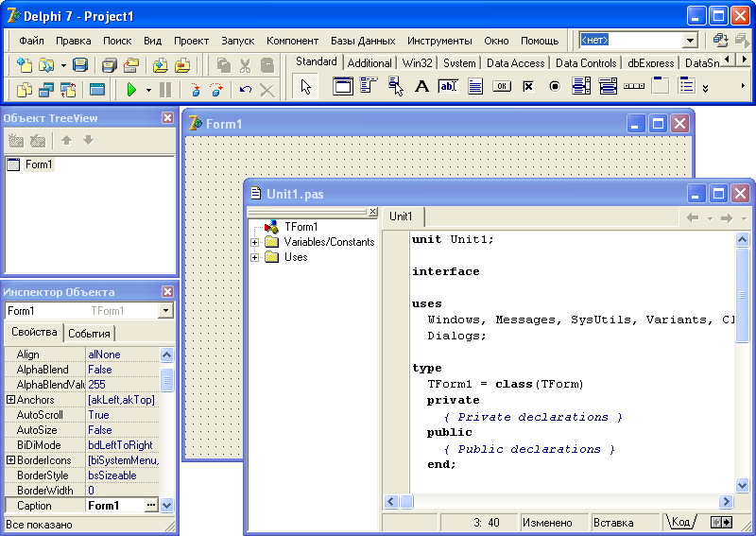Click the New Items toolbar icon
Viewport: 756px width, 536px height.
click(25, 64)
